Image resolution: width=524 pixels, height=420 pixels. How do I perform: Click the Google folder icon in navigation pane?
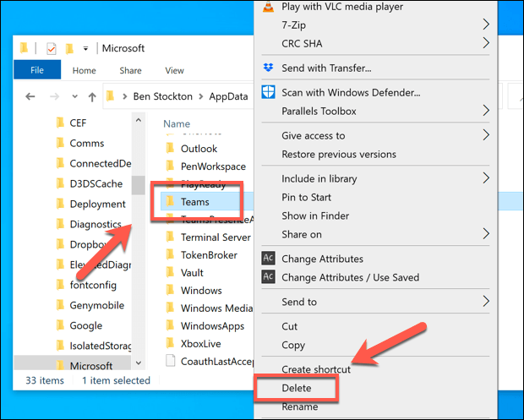coord(60,325)
